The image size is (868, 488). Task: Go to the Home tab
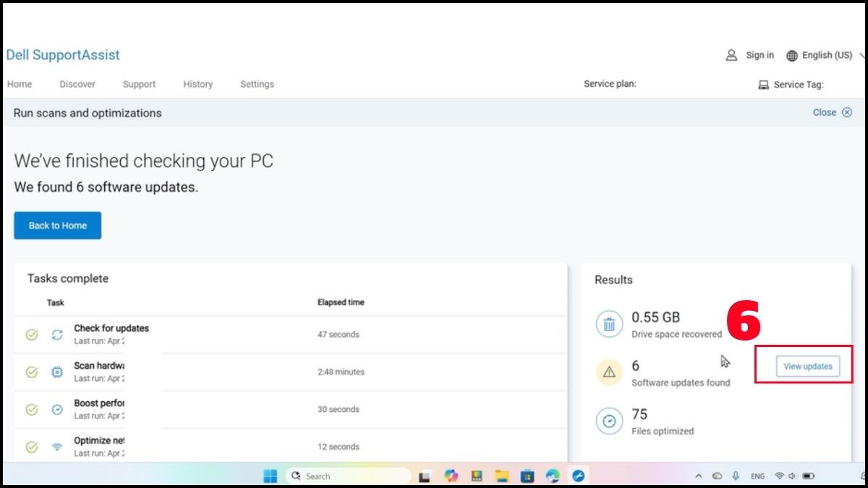20,85
